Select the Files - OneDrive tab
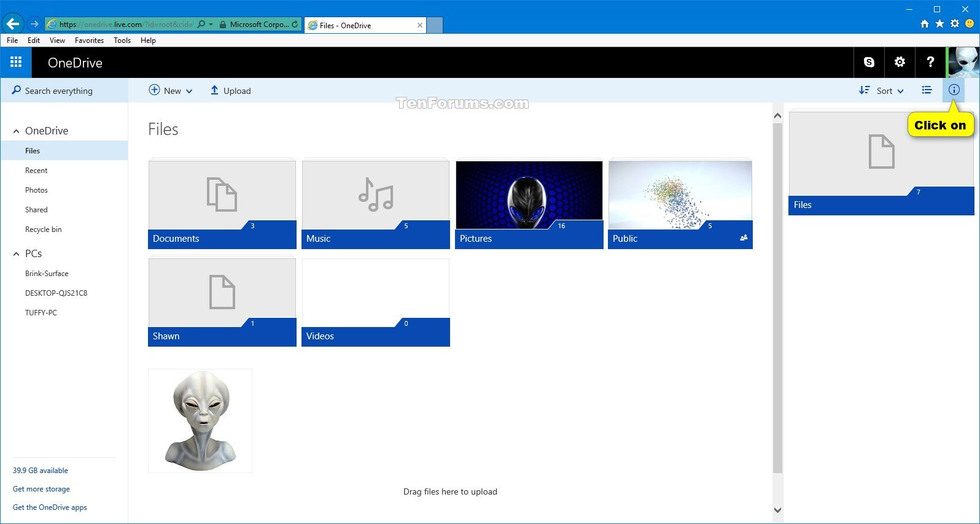 (365, 25)
